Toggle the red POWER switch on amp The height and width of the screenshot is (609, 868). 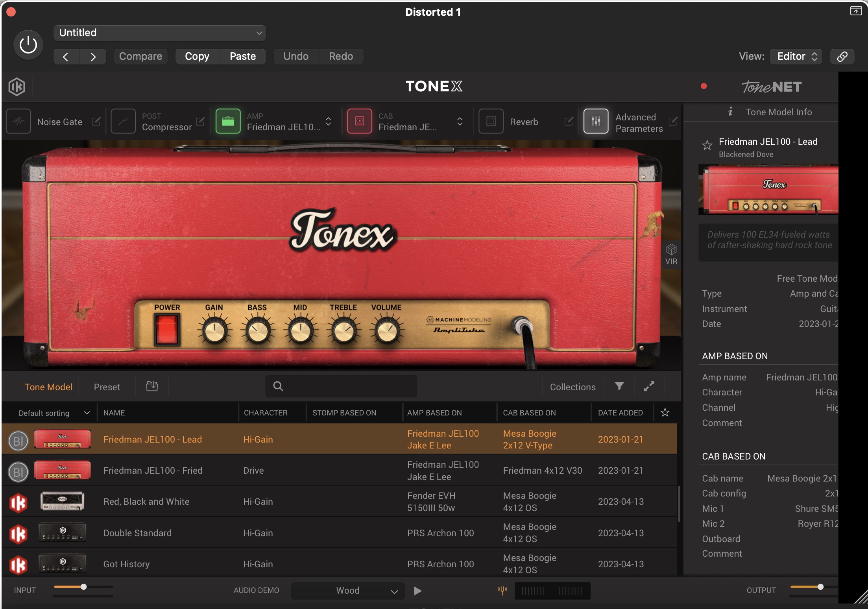pos(167,330)
